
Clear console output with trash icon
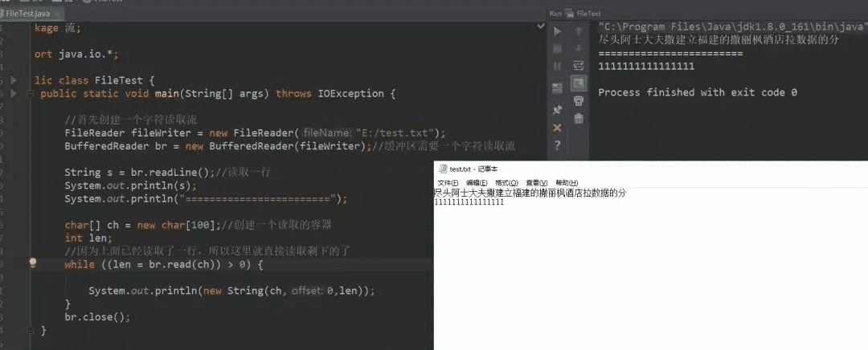pyautogui.click(x=578, y=119)
